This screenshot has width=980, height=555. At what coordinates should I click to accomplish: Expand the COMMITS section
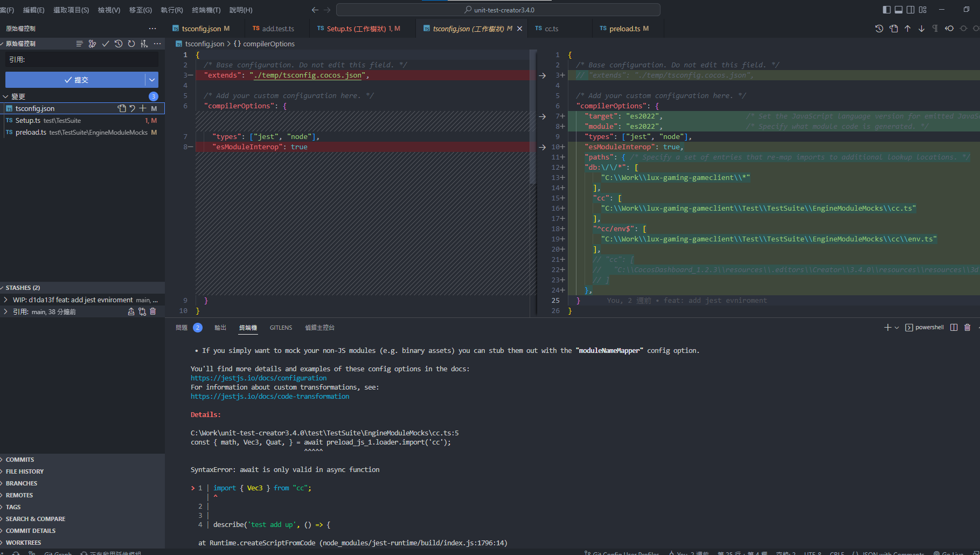coord(20,460)
